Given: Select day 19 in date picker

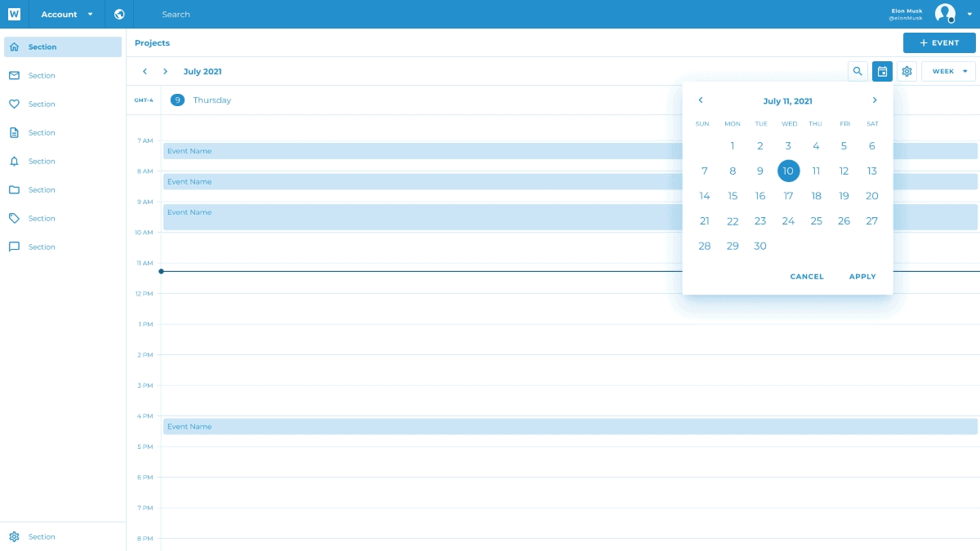Looking at the screenshot, I should click(844, 196).
